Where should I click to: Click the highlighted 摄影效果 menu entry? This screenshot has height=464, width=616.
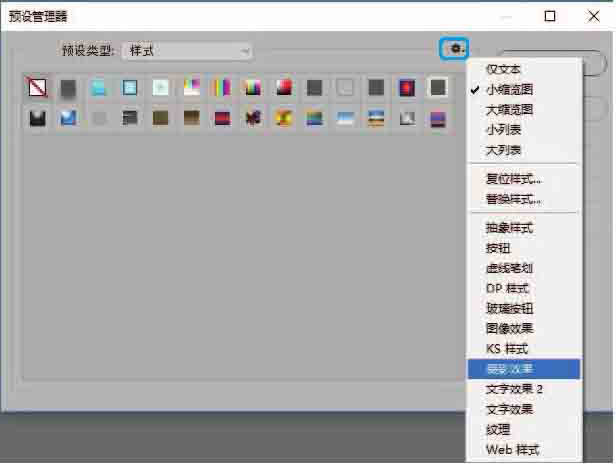[523, 369]
